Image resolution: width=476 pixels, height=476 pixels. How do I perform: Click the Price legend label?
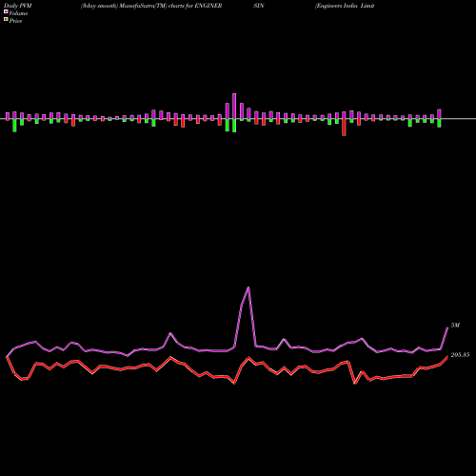click(x=15, y=21)
